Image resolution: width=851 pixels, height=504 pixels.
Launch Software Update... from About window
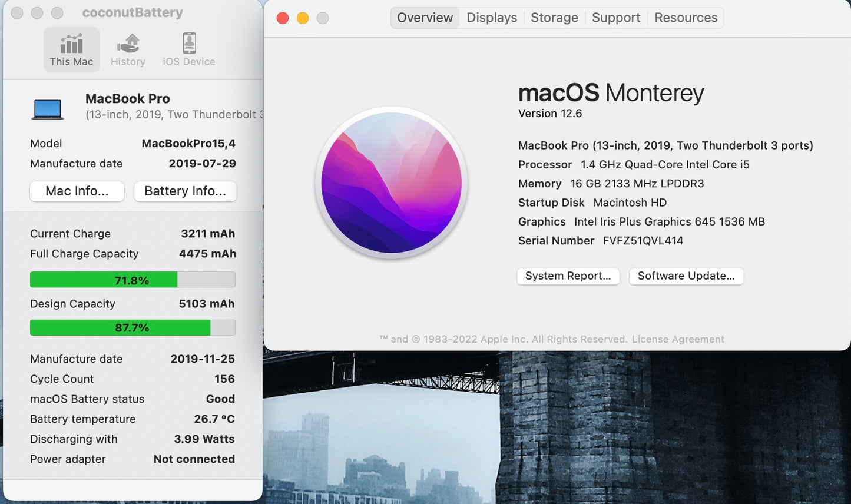pos(686,276)
